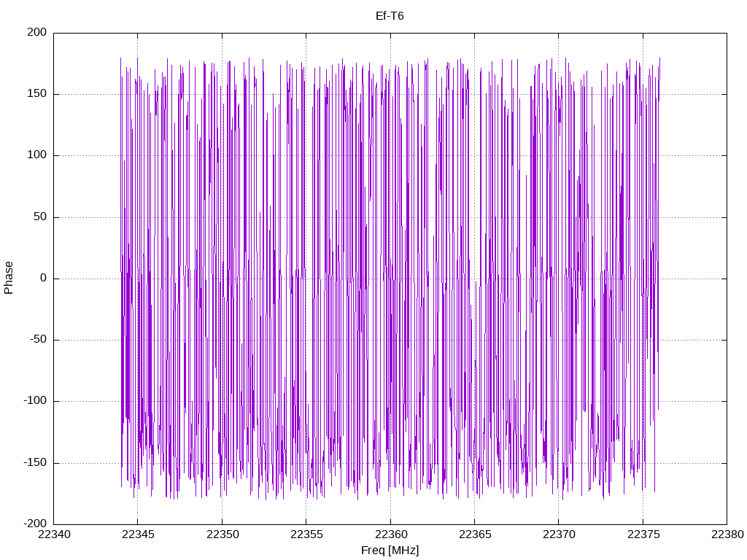The height and width of the screenshot is (560, 747).
Task: Click x-axis tick label 22355
Action: click(306, 534)
